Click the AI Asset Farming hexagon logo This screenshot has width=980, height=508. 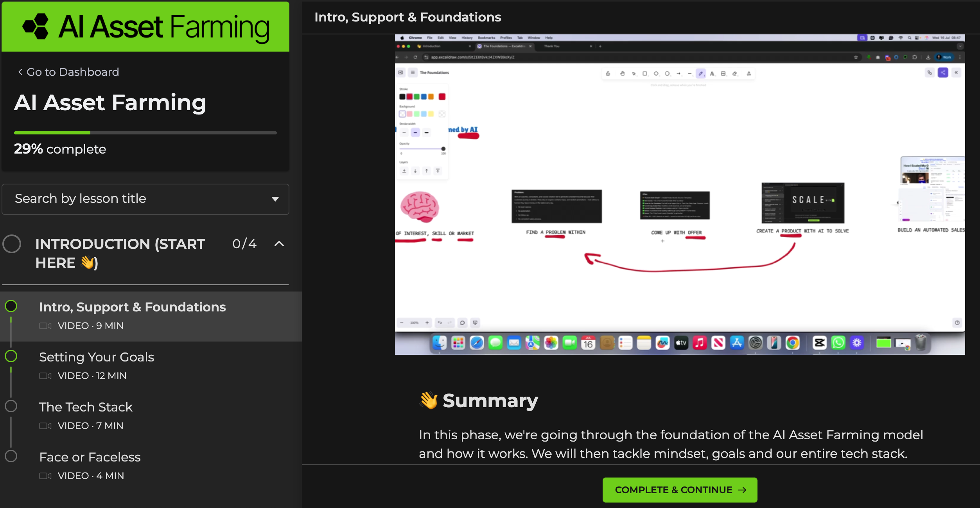pos(36,27)
